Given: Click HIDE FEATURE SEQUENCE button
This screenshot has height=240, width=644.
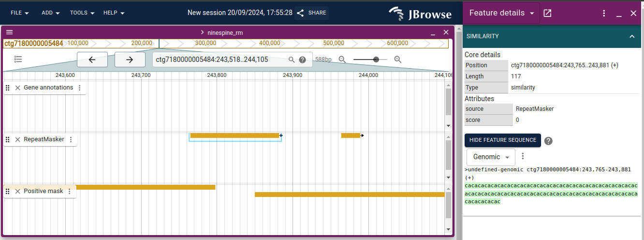Looking at the screenshot, I should (502, 140).
